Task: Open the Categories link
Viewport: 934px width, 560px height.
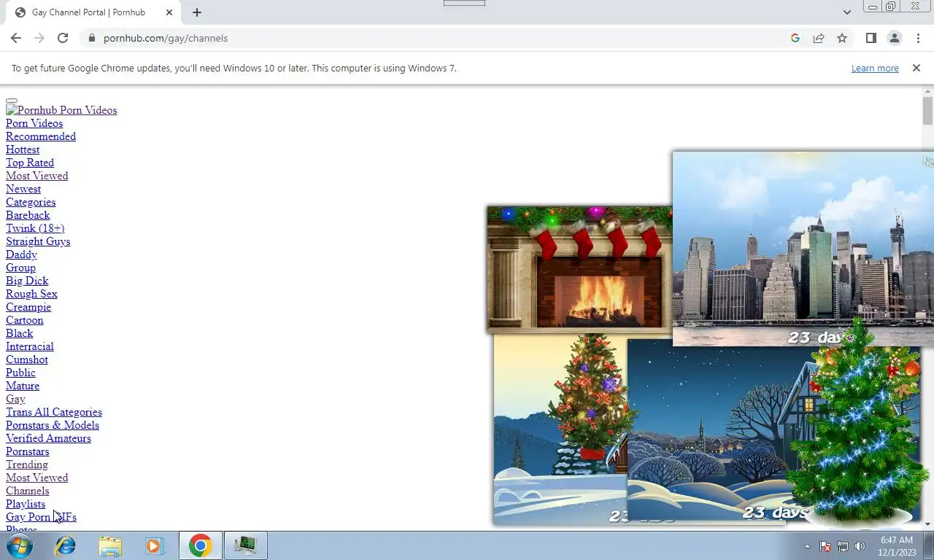Action: [x=31, y=202]
